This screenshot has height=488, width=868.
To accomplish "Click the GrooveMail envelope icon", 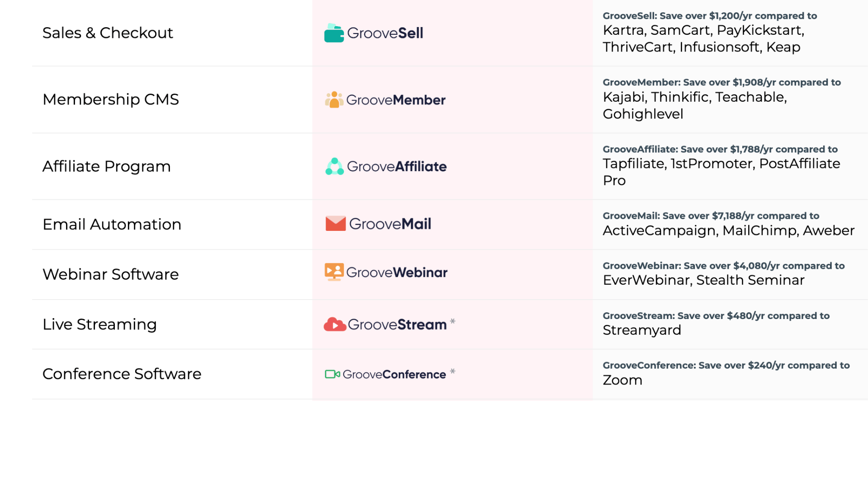I will pos(335,224).
